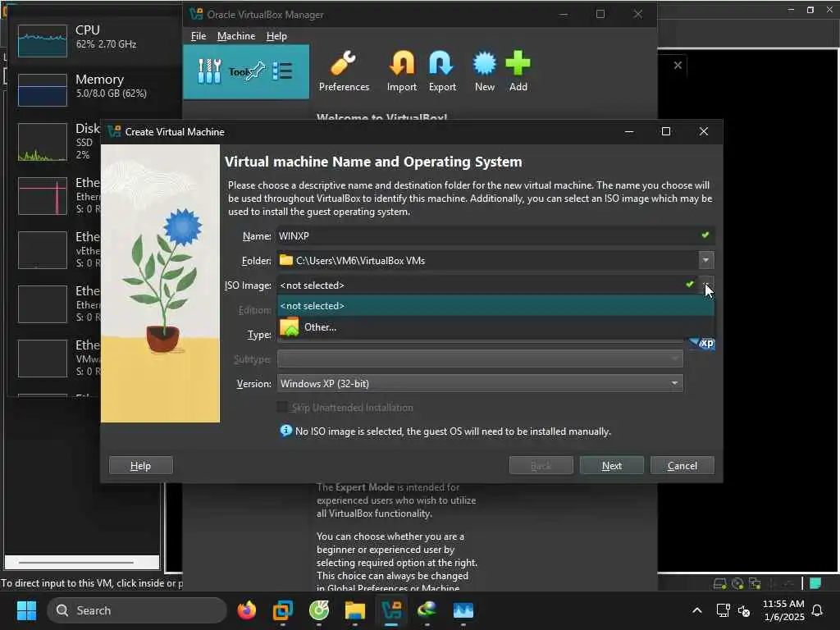Close the panel in the background VM window
The width and height of the screenshot is (840, 630).
(x=678, y=66)
